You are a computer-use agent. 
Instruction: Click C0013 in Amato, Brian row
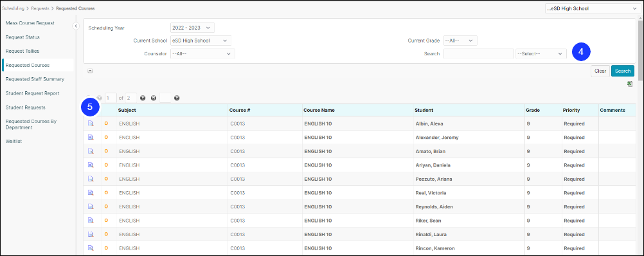click(237, 151)
